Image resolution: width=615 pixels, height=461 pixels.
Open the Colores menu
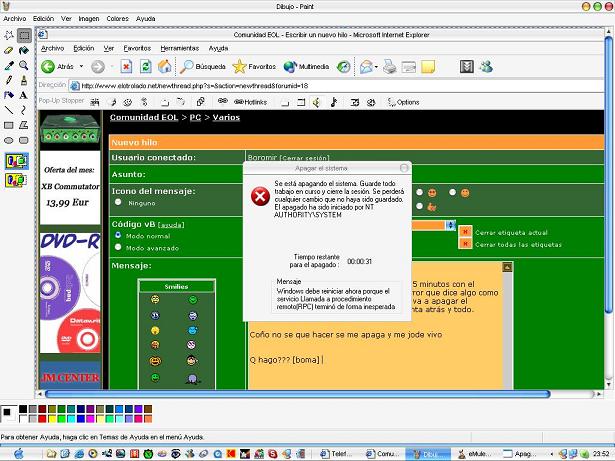coord(117,19)
